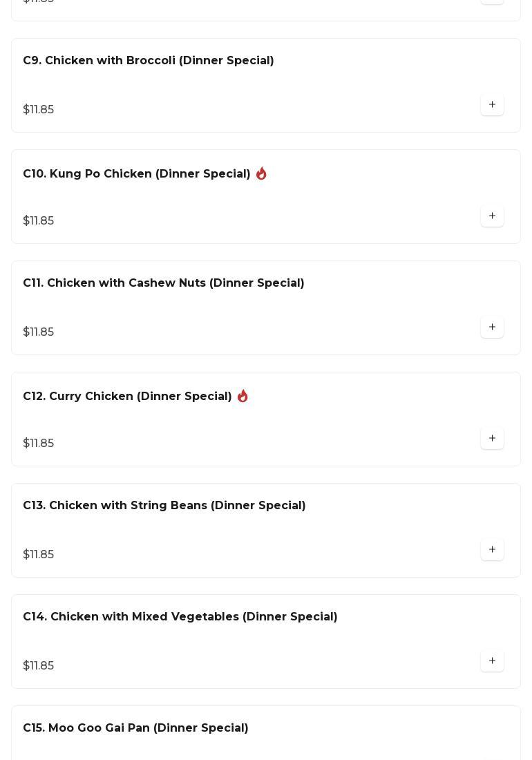This screenshot has height=760, width=532.
Task: Click price under Chicken with Mixed Vegetables
Action: 39,666
